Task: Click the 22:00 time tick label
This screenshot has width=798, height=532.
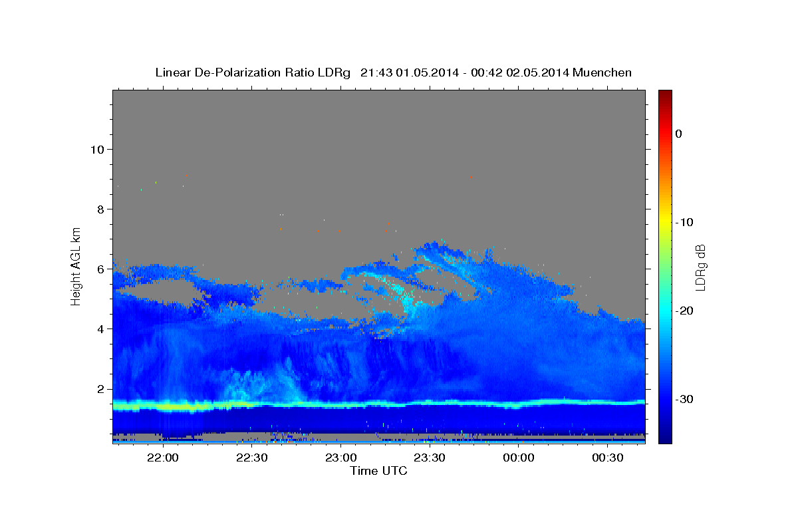Action: tap(162, 458)
